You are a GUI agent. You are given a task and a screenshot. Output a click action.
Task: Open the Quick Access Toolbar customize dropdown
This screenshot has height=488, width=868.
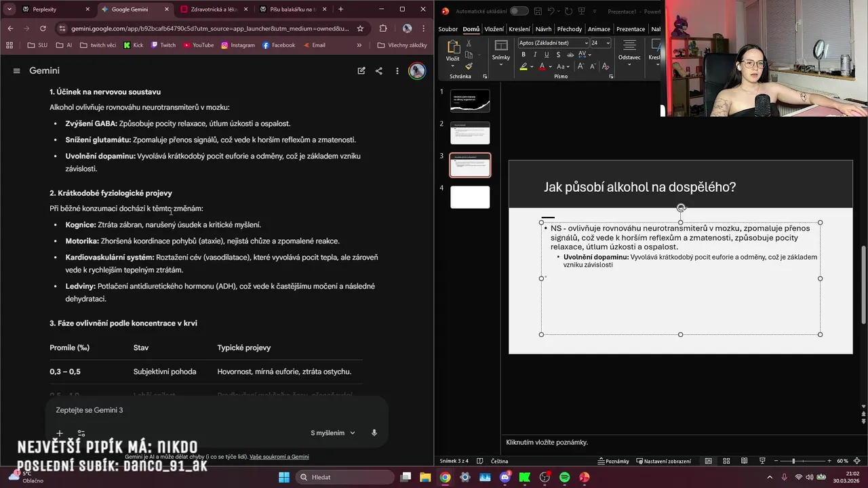pos(595,12)
